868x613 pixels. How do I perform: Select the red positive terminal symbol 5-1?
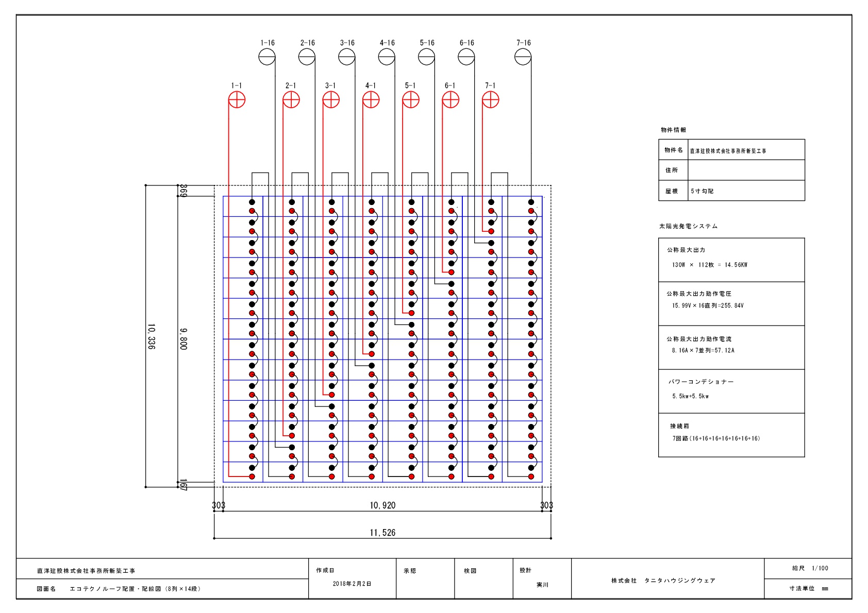(411, 100)
